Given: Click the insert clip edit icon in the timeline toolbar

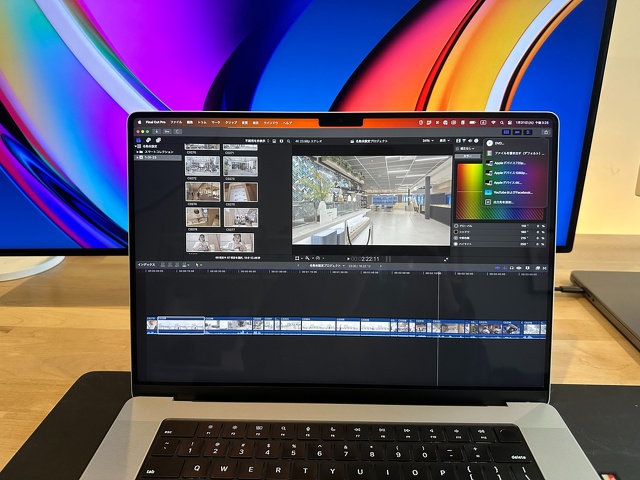Looking at the screenshot, I should pyautogui.click(x=170, y=265).
